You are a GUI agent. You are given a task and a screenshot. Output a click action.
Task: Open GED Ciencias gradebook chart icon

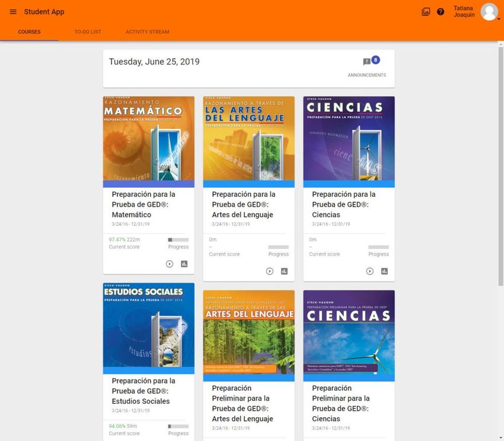pos(384,271)
